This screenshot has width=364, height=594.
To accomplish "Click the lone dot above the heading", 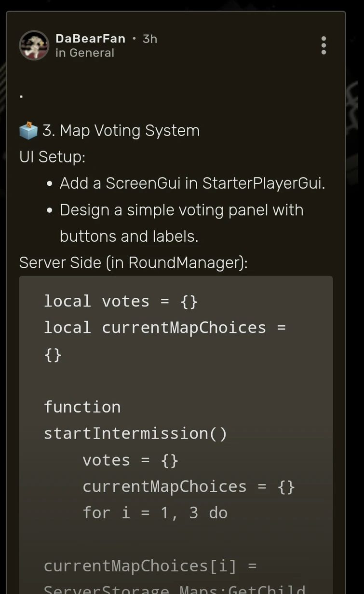I will pyautogui.click(x=21, y=96).
